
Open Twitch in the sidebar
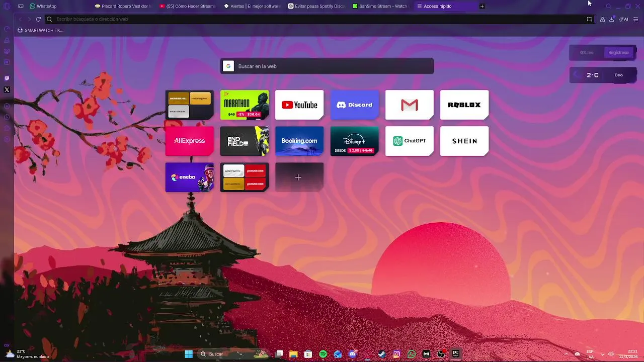click(7, 78)
